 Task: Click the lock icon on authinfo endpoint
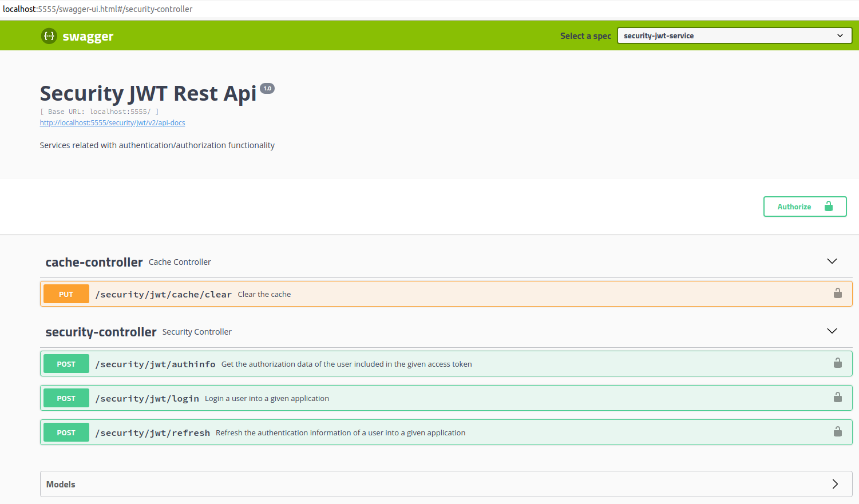tap(837, 363)
